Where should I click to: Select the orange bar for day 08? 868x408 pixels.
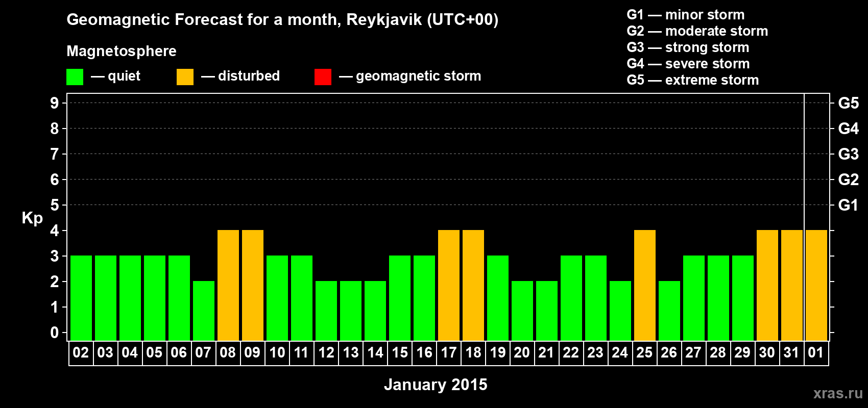pos(228,285)
